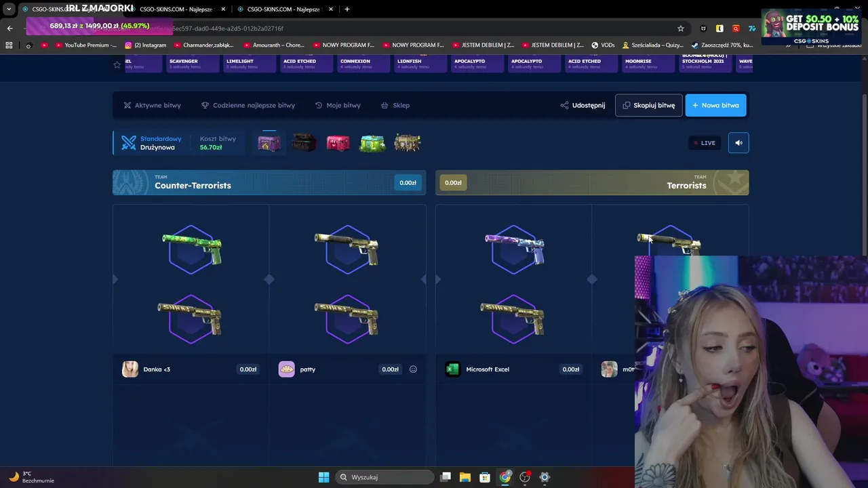This screenshot has height=488, width=868.
Task: Click the Udostępnij share link
Action: (x=583, y=105)
